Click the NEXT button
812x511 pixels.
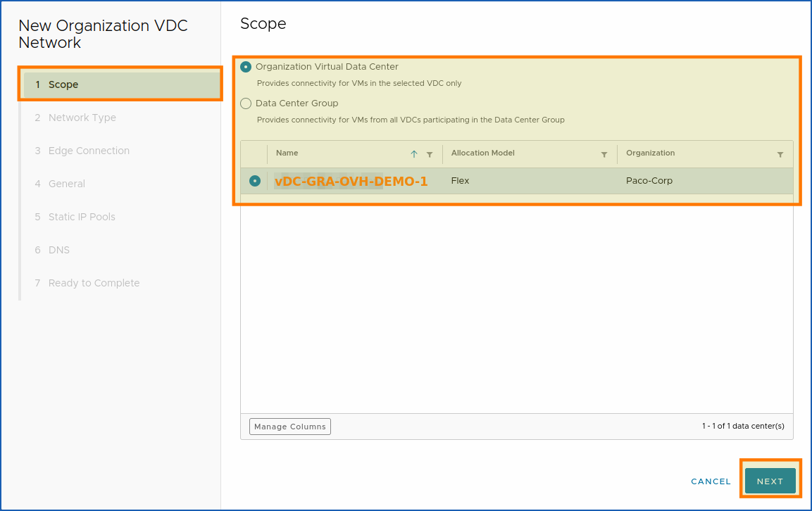(x=770, y=481)
